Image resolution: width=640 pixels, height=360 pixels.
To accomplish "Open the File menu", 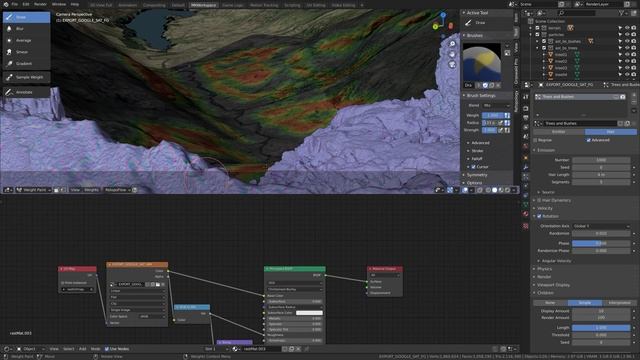I will pos(15,4).
